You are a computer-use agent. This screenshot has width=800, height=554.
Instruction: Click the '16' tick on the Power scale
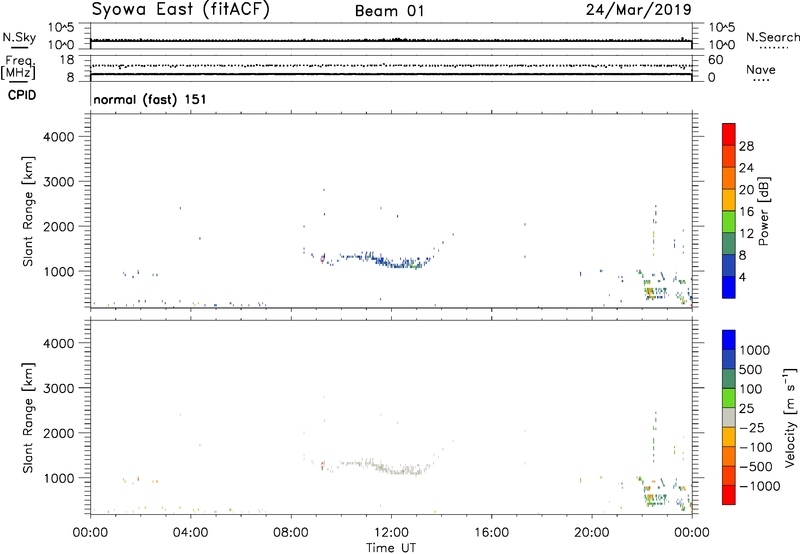746,212
